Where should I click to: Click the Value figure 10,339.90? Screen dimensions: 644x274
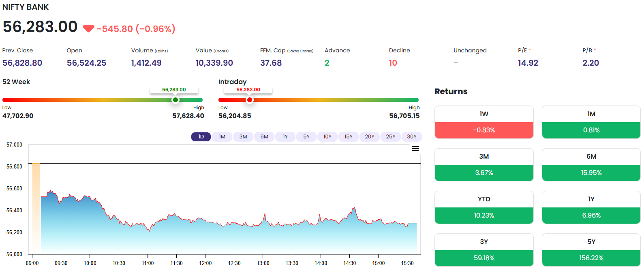click(x=214, y=63)
